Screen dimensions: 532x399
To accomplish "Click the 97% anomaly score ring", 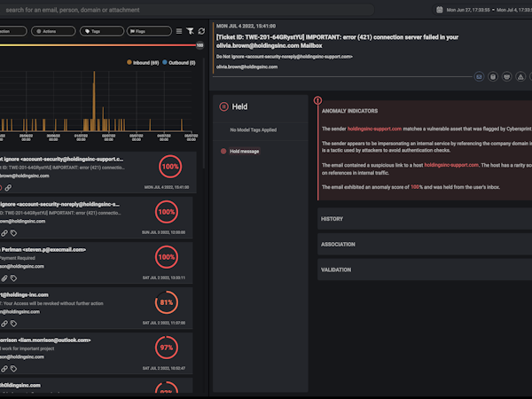I will pyautogui.click(x=167, y=348).
